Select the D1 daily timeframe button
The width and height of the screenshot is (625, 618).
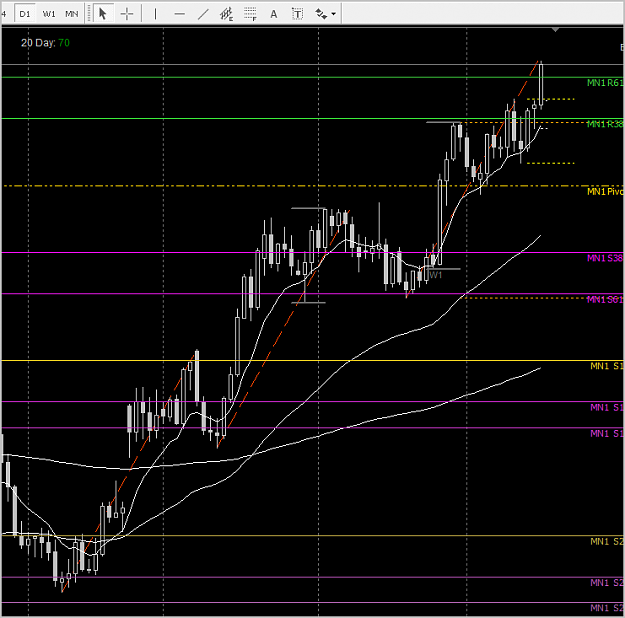tap(25, 14)
